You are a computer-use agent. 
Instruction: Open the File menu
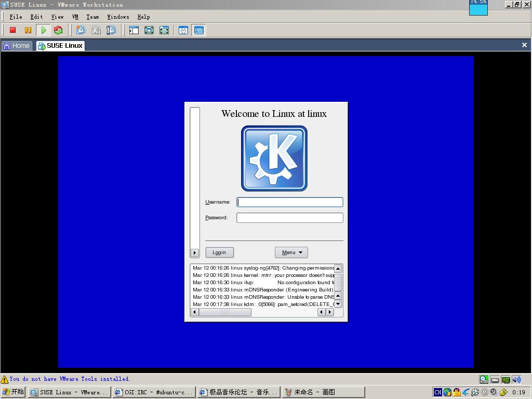pos(16,17)
